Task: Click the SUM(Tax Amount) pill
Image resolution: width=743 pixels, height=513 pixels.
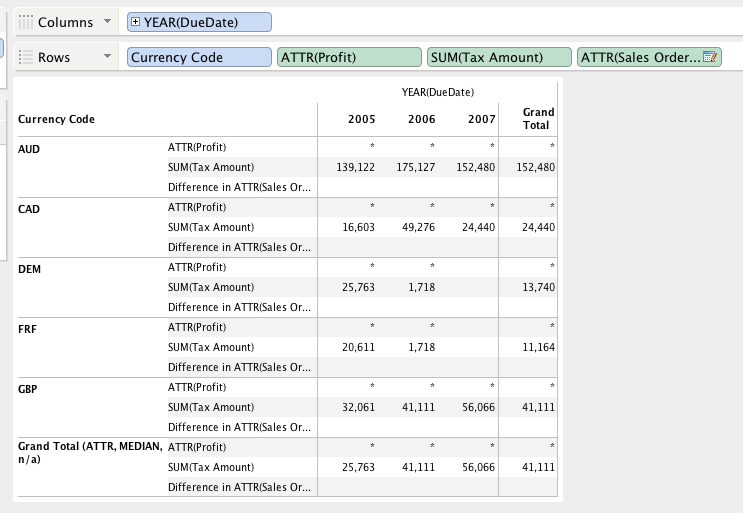Action: [498, 57]
